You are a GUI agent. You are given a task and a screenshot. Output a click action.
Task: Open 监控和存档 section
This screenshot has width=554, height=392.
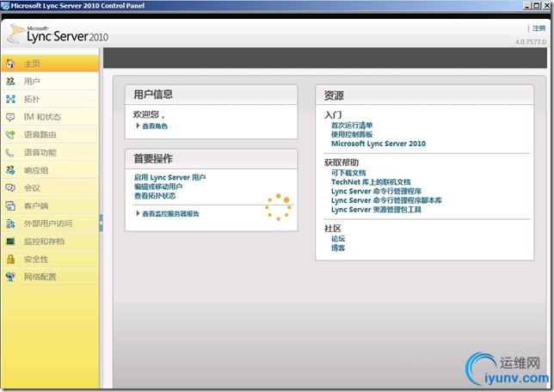pyautogui.click(x=50, y=242)
